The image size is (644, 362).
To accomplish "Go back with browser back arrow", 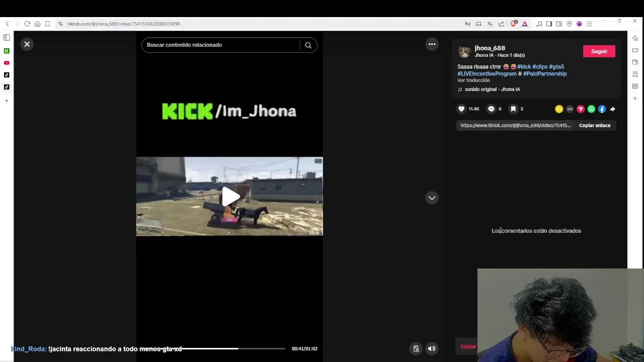I will pyautogui.click(x=7, y=24).
